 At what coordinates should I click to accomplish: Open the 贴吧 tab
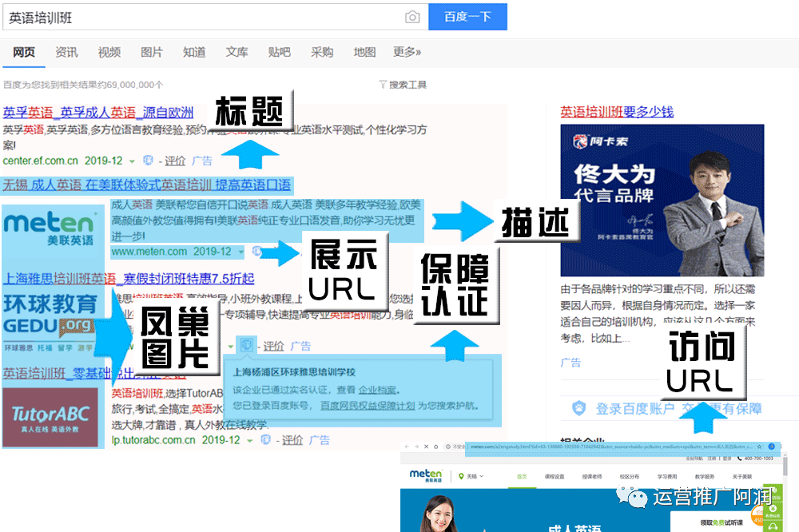tap(279, 52)
